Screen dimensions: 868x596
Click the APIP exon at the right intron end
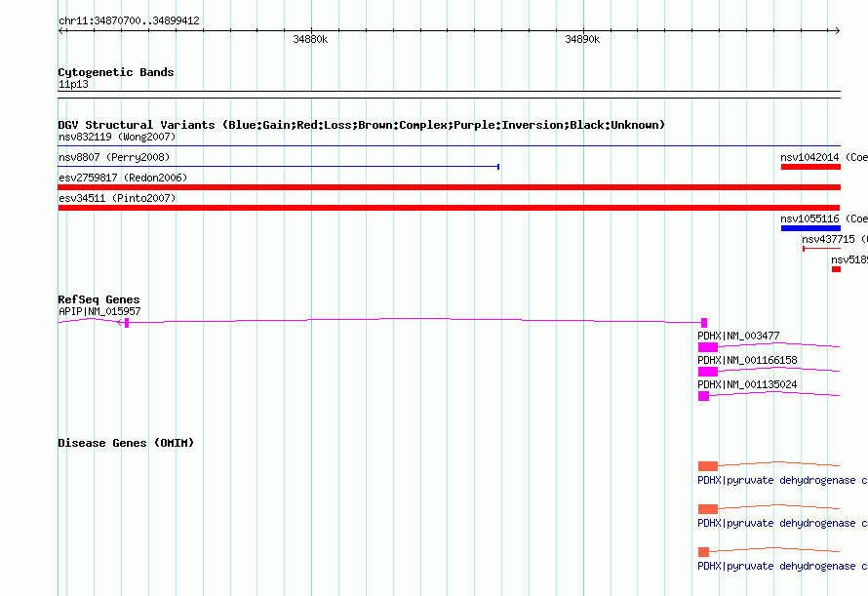(704, 323)
